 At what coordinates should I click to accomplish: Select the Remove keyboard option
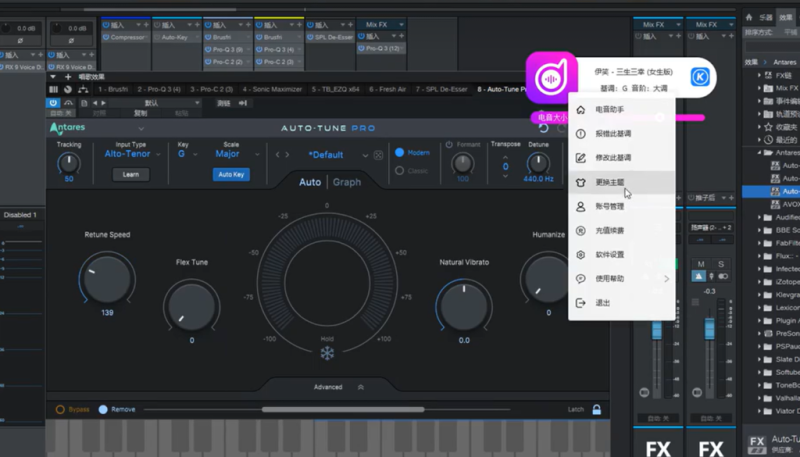[103, 410]
